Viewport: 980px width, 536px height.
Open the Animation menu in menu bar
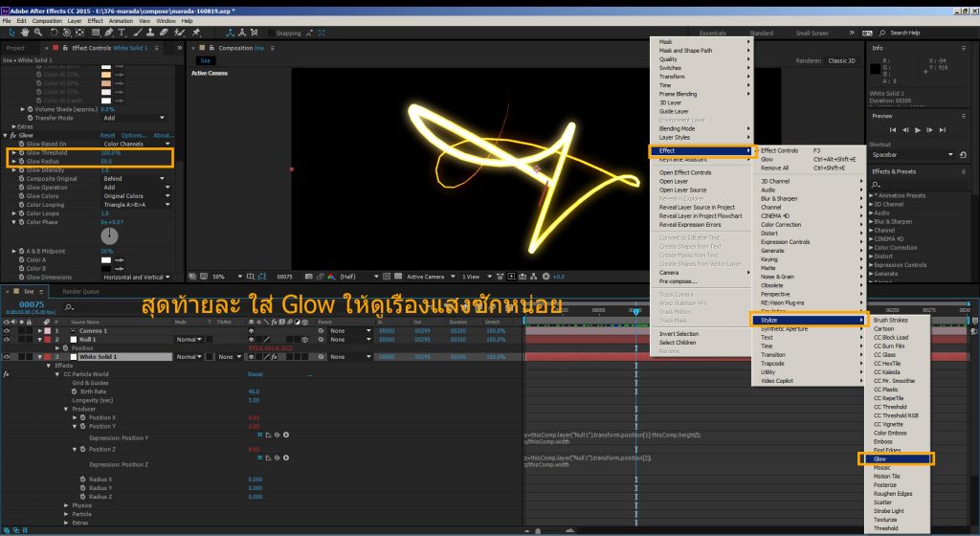point(121,20)
